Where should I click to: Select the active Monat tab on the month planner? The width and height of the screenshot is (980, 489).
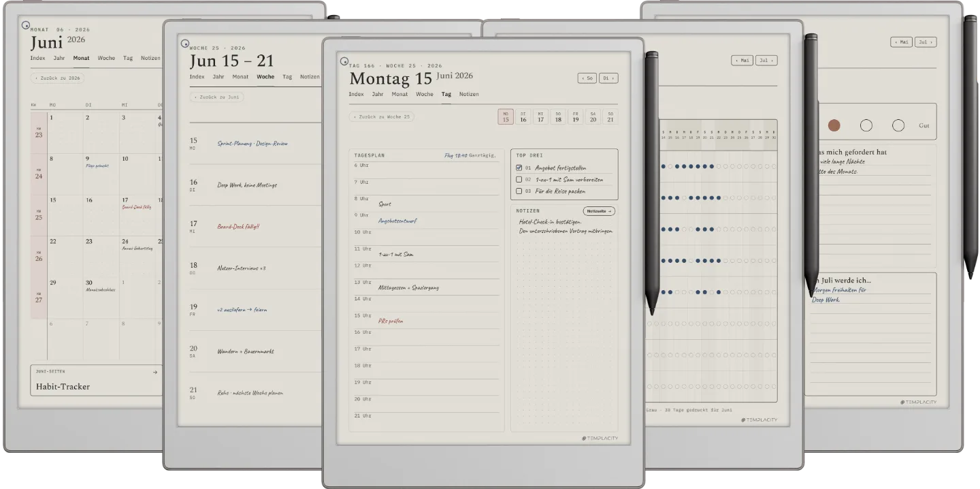pyautogui.click(x=81, y=58)
